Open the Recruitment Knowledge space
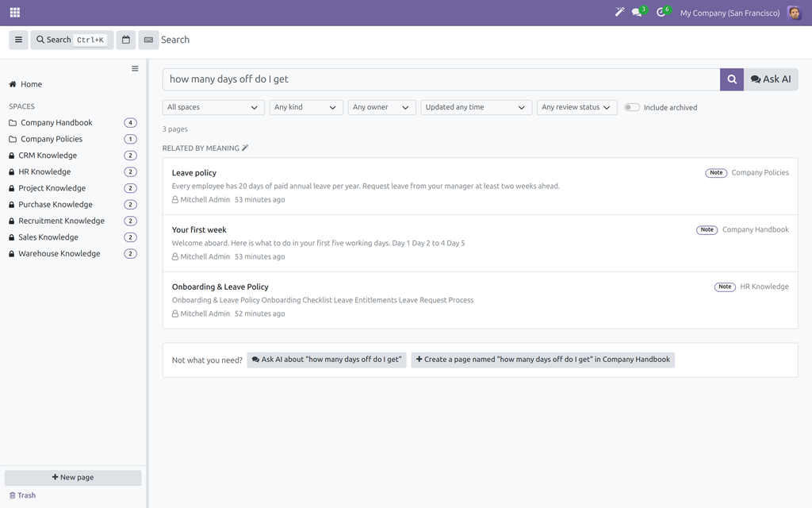The image size is (812, 508). coord(72,221)
